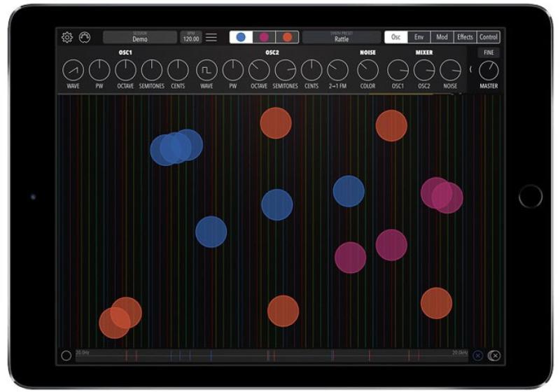
Task: Tap the MIDI connector icon
Action: point(85,38)
